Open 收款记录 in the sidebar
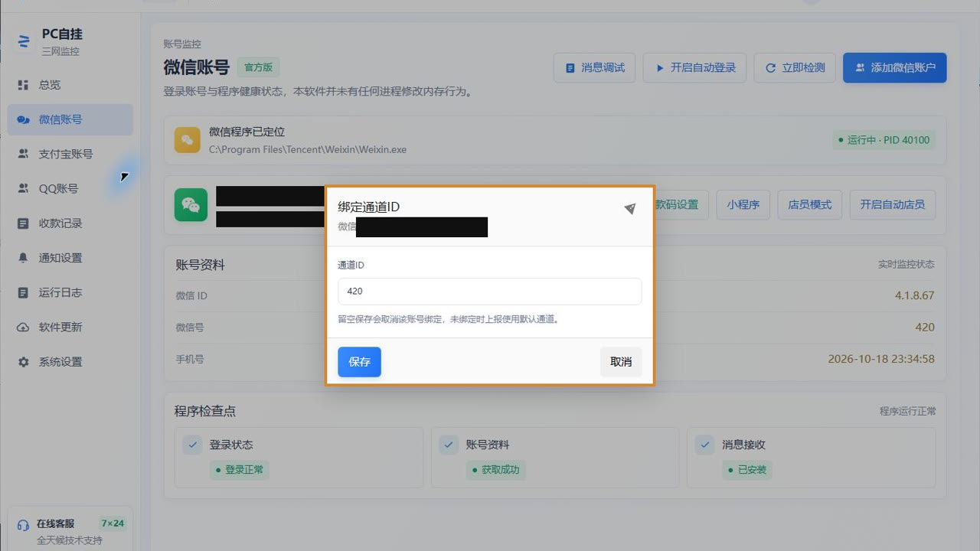 coord(70,223)
